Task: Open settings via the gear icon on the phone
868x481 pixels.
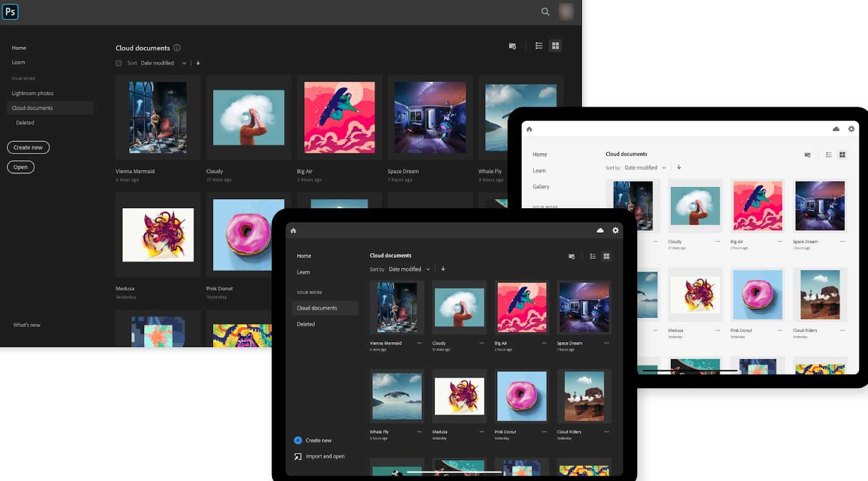Action: tap(615, 230)
